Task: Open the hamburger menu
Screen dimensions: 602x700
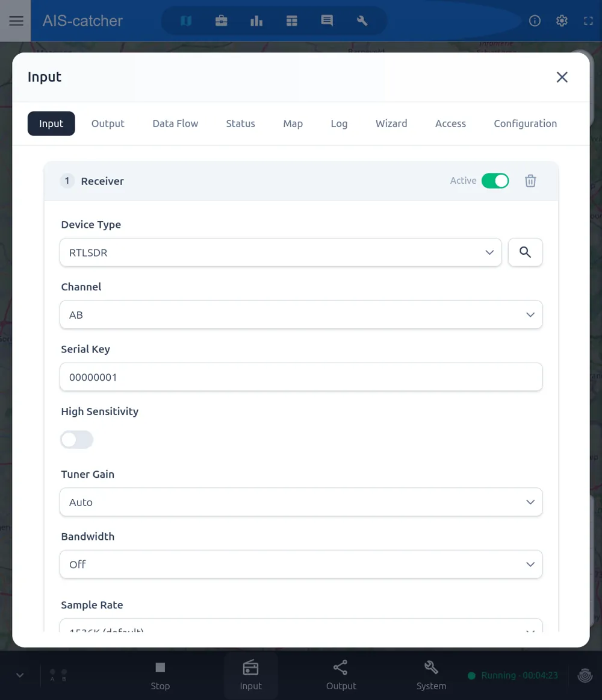Action: [16, 20]
